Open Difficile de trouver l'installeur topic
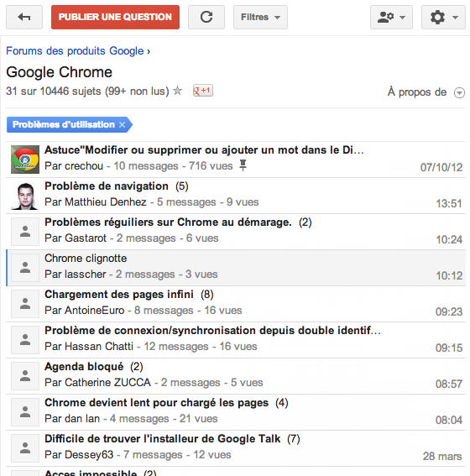470x476 pixels. (162, 439)
